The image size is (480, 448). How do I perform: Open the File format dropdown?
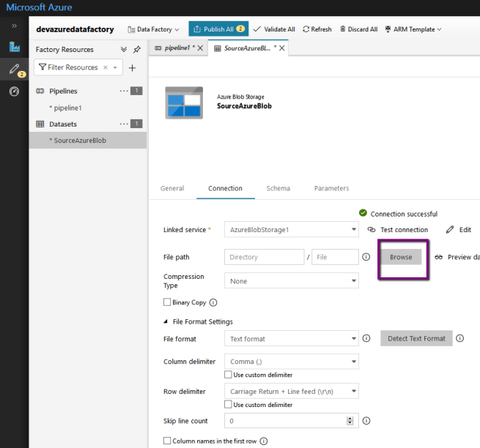pyautogui.click(x=291, y=339)
